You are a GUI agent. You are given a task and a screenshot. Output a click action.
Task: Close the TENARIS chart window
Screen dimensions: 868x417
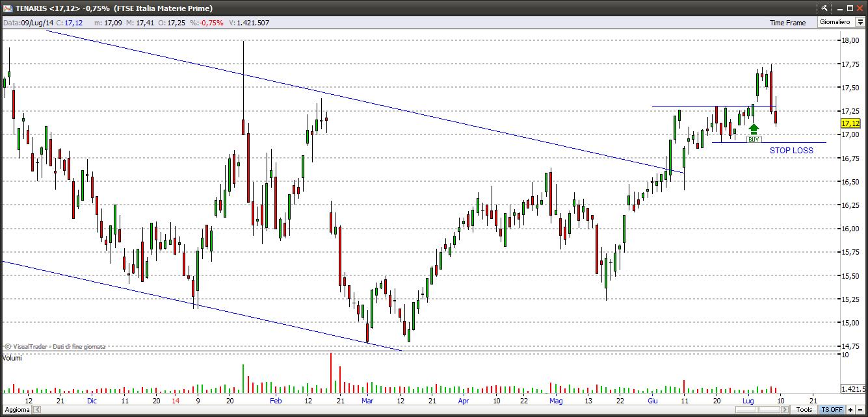tap(860, 8)
